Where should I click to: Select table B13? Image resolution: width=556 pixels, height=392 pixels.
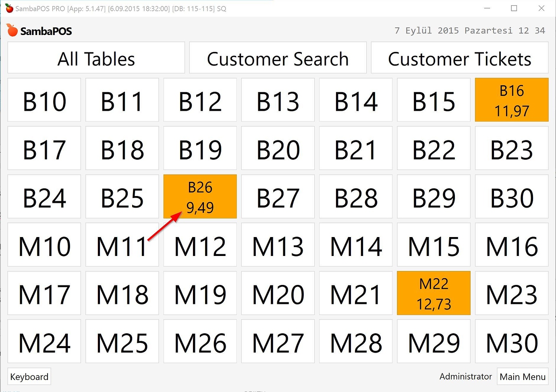tap(278, 100)
